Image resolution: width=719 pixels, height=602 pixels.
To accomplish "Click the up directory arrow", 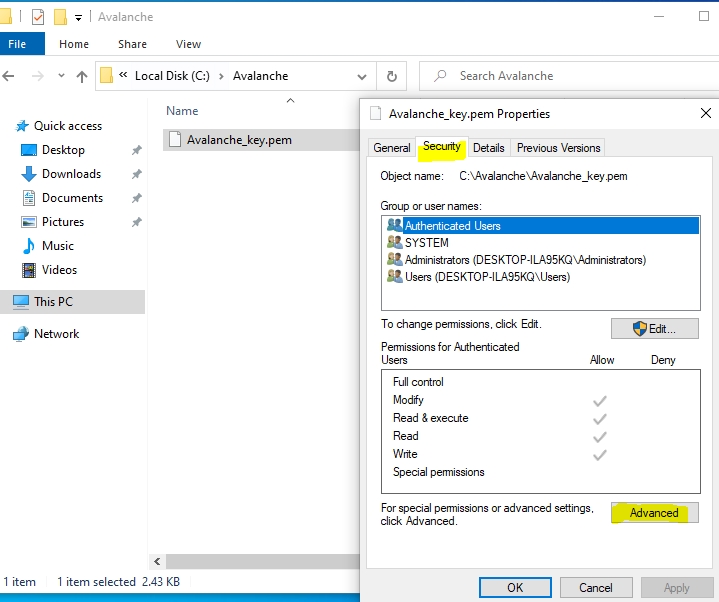I will [x=82, y=76].
